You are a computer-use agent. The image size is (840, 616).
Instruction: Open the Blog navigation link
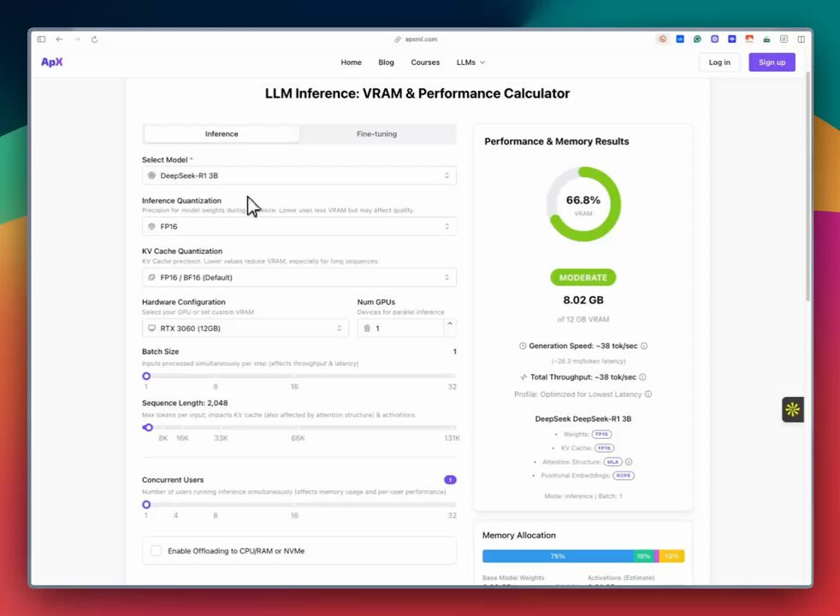[x=386, y=62]
